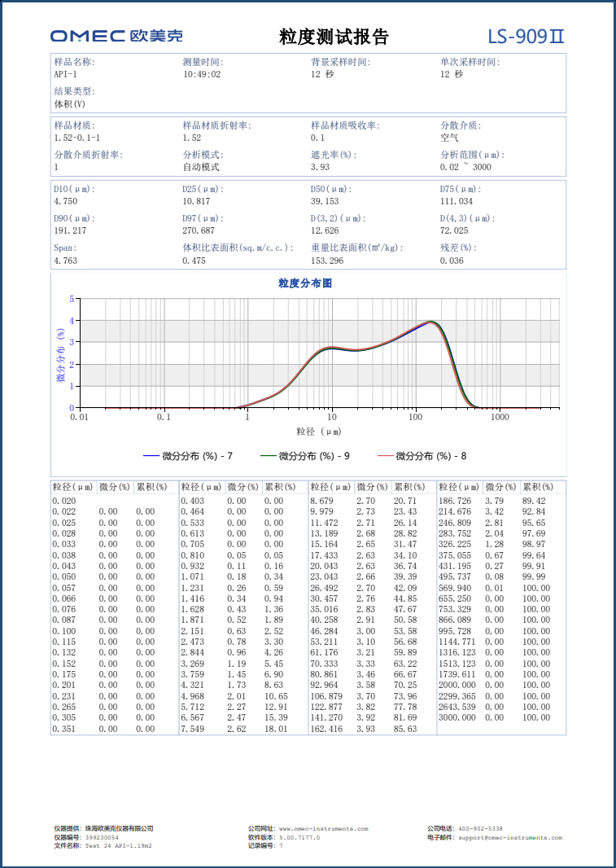Click the 粒度分布图 chart title
The image size is (616, 868).
point(305,283)
